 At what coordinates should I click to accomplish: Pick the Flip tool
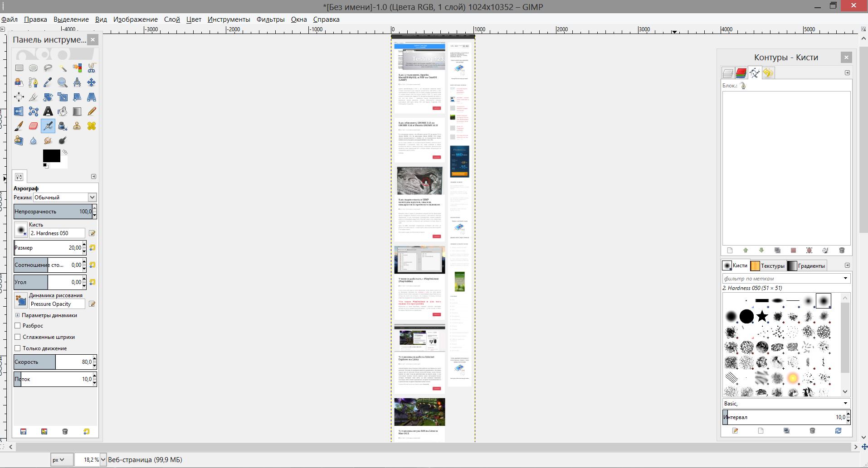(x=19, y=111)
